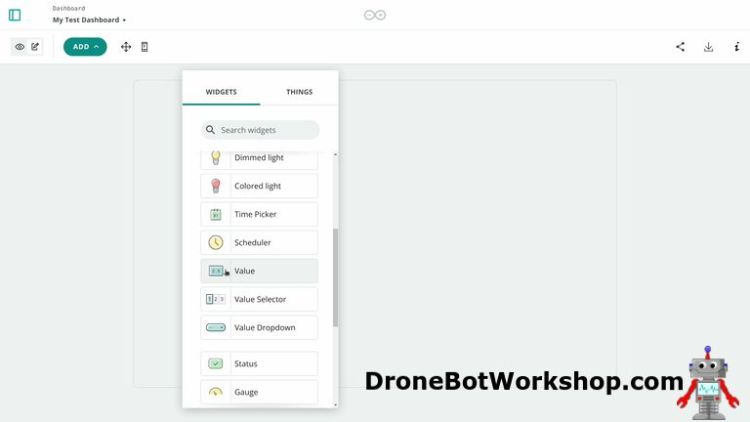The image size is (750, 422).
Task: Open dashboard info icon
Action: [x=737, y=47]
